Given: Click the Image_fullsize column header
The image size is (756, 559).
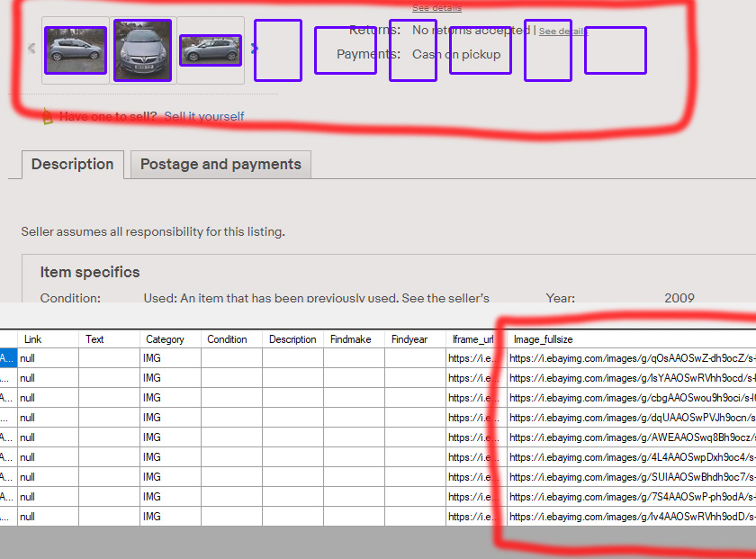Looking at the screenshot, I should pyautogui.click(x=543, y=339).
